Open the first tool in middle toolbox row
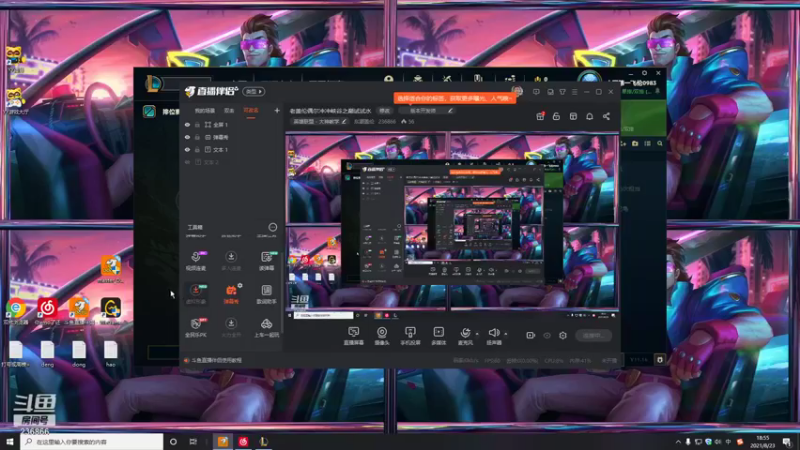Screen dimensions: 800x450 point(196,294)
